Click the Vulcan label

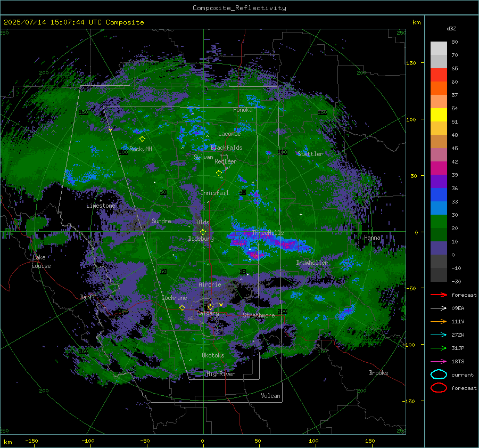(270, 396)
